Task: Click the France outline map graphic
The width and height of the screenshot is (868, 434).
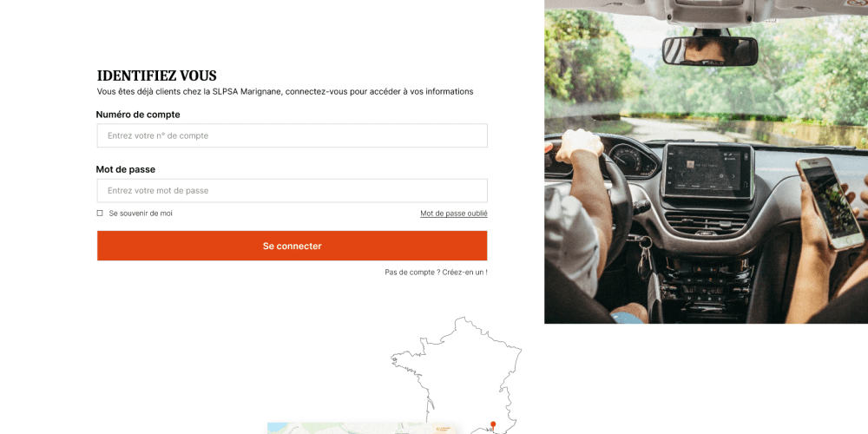Action: tap(457, 375)
